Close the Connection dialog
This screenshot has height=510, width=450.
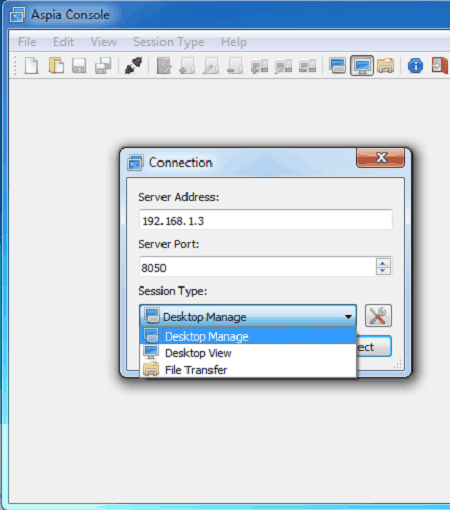point(381,158)
